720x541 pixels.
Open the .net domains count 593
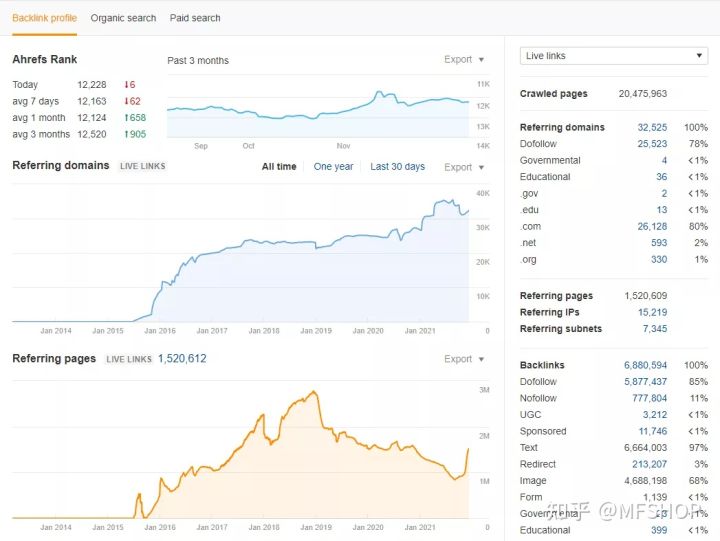(x=659, y=243)
